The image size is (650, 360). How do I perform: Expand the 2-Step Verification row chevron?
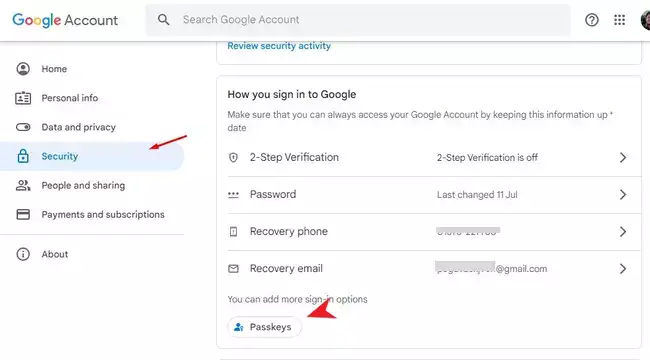pyautogui.click(x=623, y=158)
